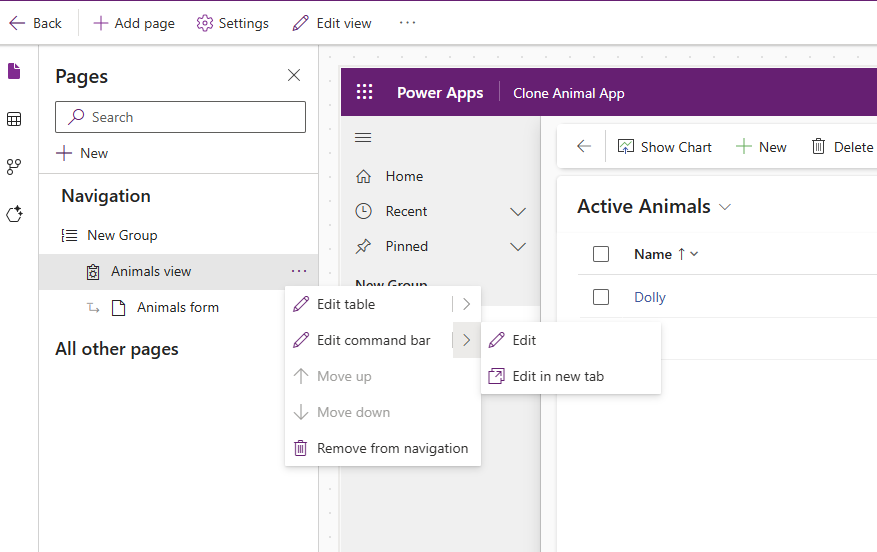This screenshot has height=552, width=877.
Task: Click Delete in the command bar
Action: click(x=842, y=147)
